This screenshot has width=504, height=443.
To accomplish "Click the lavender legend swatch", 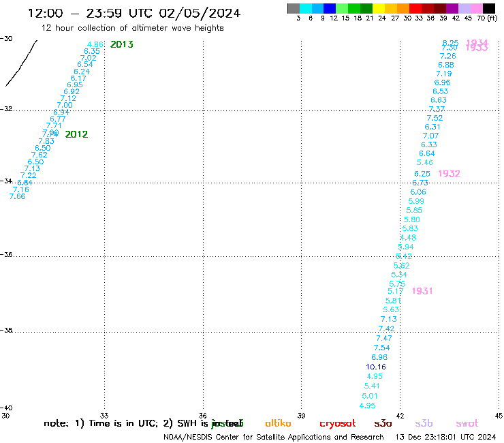I will point(464,8).
